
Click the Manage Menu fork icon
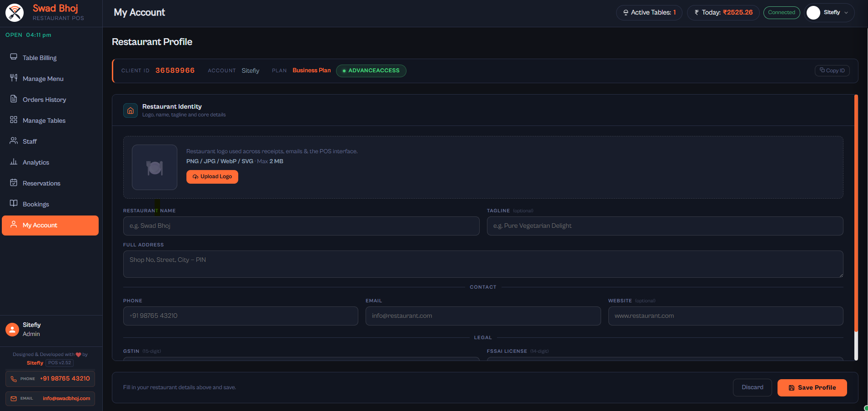coord(14,78)
